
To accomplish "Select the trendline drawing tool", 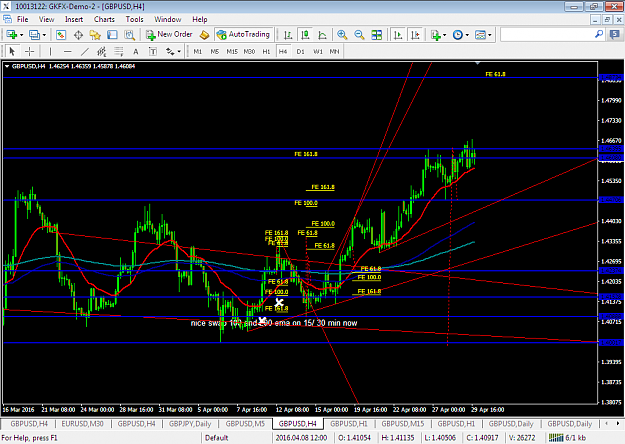I will click(85, 51).
